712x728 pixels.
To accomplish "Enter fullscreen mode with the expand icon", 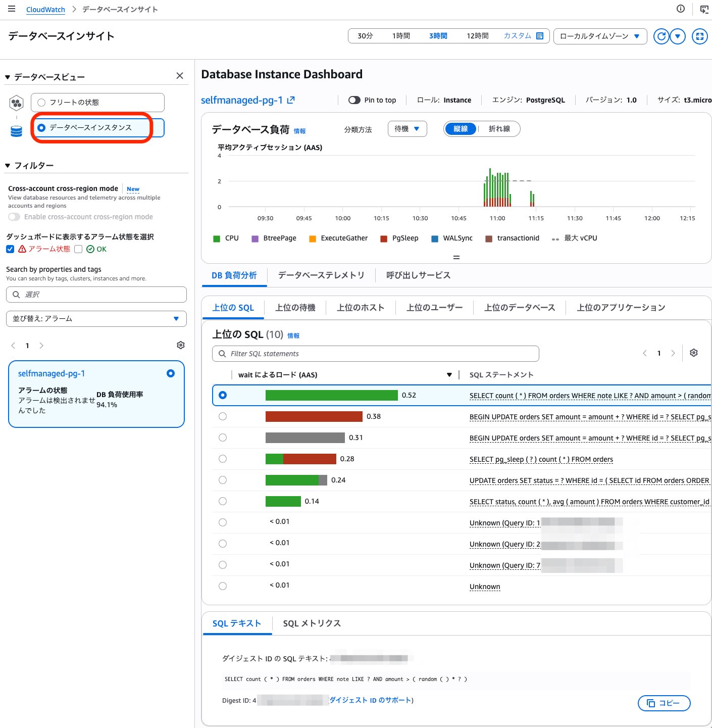I will tap(700, 36).
